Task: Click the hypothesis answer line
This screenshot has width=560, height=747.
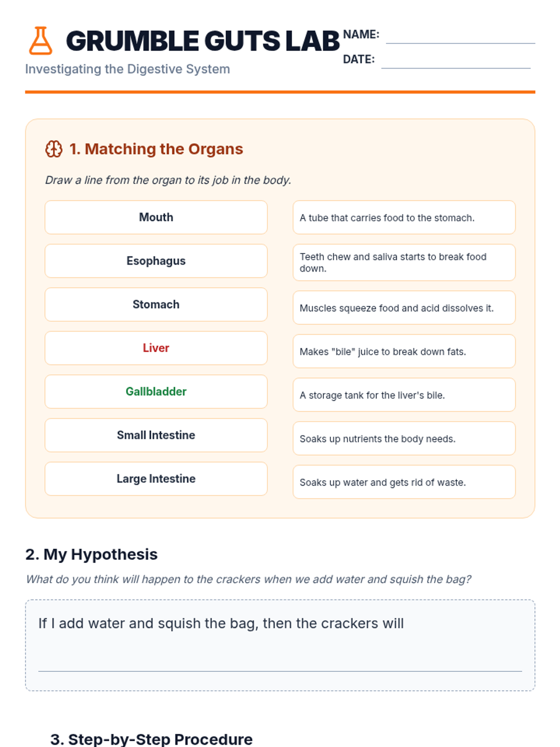Action: point(280,663)
